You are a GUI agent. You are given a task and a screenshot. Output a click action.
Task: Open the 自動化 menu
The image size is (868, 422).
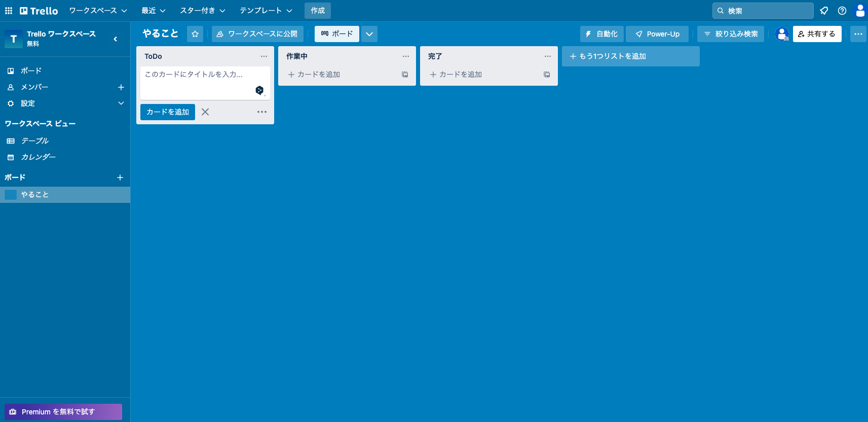[x=602, y=34]
